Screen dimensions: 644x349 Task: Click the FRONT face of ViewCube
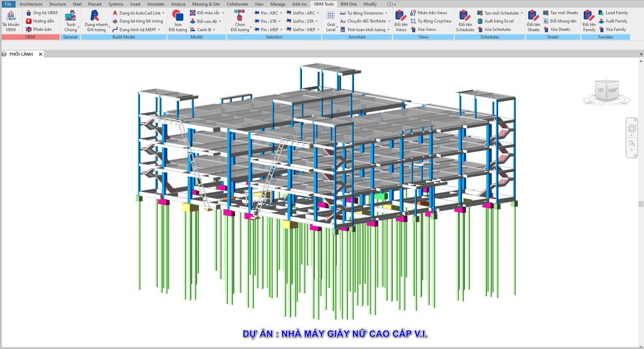(x=612, y=91)
